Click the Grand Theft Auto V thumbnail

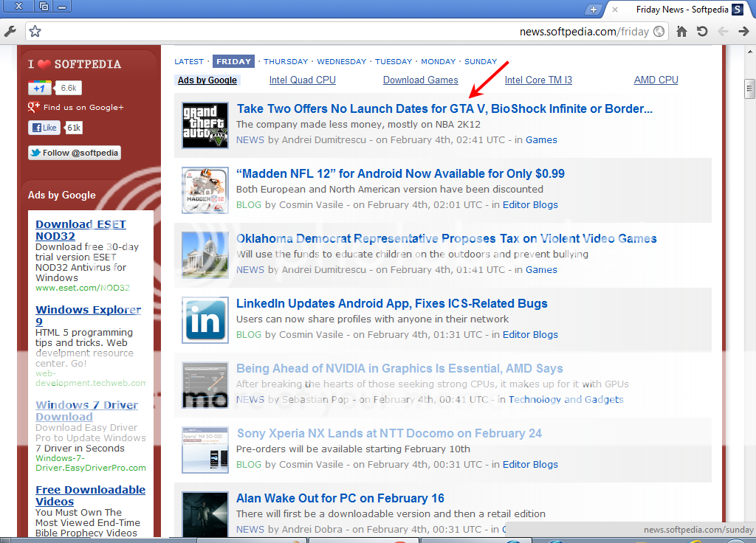tap(205, 125)
